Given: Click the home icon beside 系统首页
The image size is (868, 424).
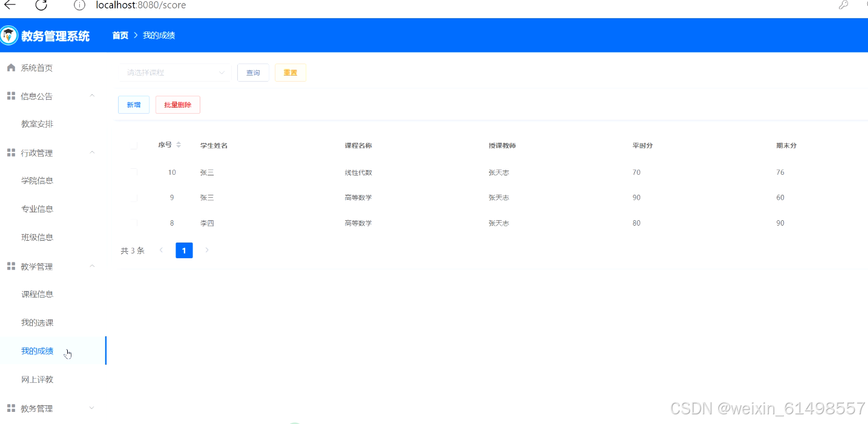Looking at the screenshot, I should point(10,67).
